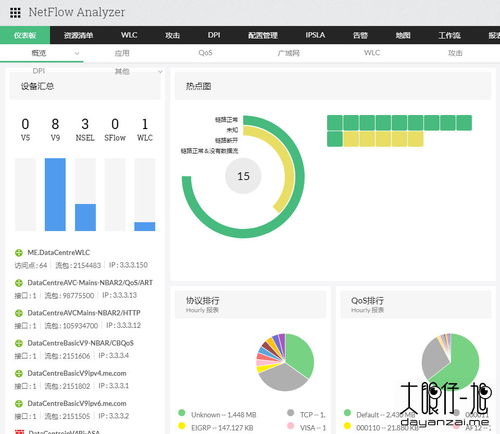Click the 链路断开 legend label
The width and height of the screenshot is (500, 434).
click(x=226, y=140)
